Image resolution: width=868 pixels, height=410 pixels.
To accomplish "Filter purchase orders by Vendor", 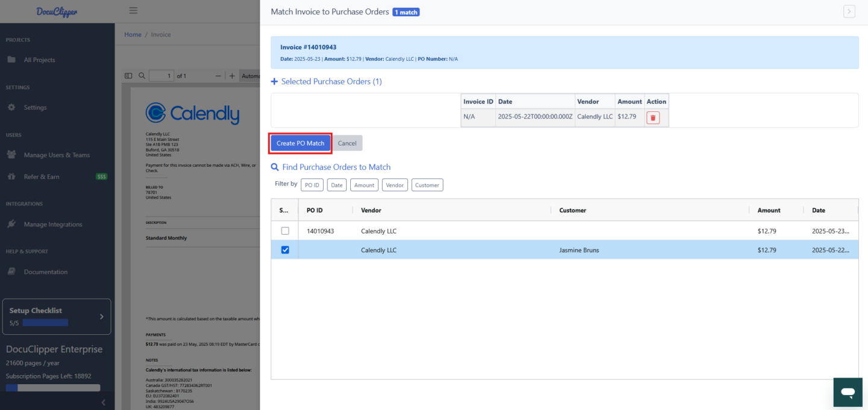I will [395, 185].
